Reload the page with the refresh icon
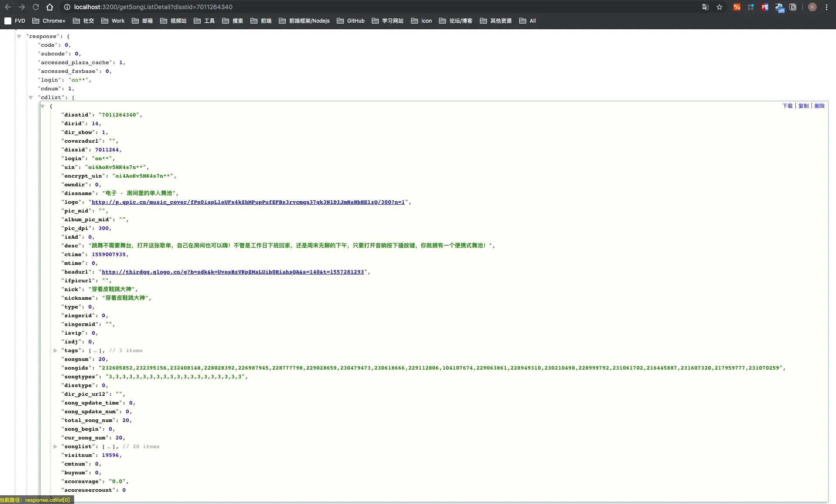This screenshot has width=836, height=504. tap(36, 7)
